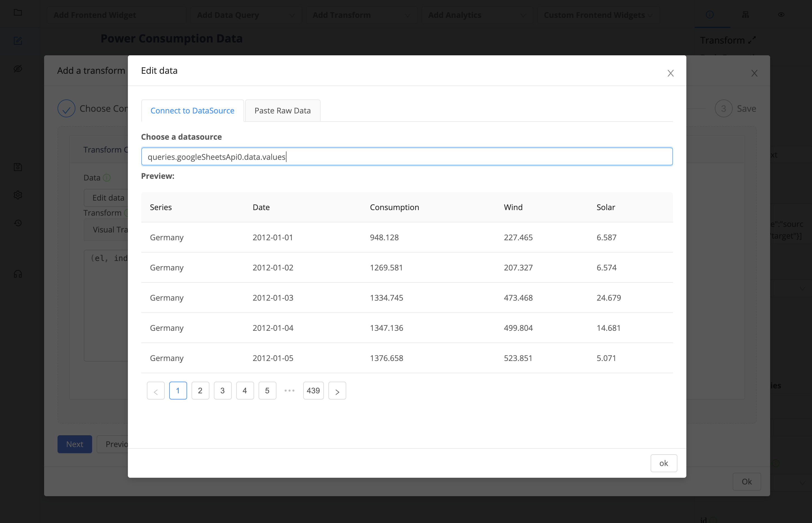This screenshot has height=523, width=812.
Task: Close the Edit data dialog
Action: 670,73
